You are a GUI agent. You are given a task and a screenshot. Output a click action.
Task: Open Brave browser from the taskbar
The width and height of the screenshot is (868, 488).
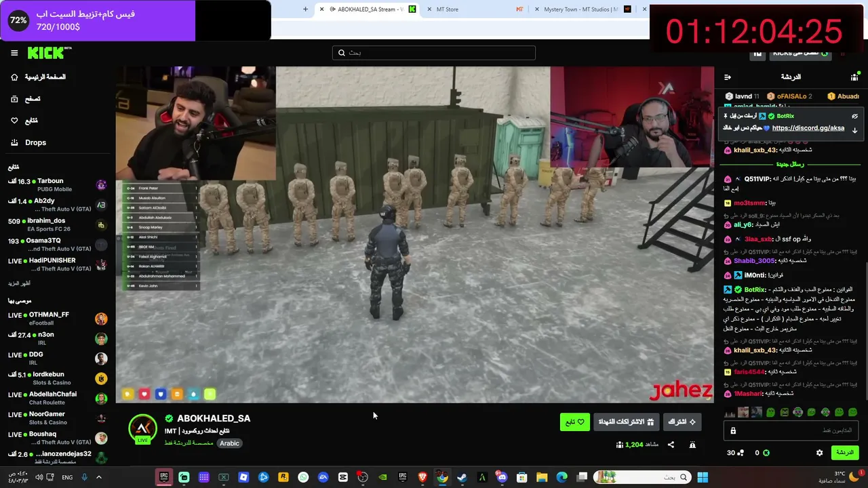tap(422, 477)
